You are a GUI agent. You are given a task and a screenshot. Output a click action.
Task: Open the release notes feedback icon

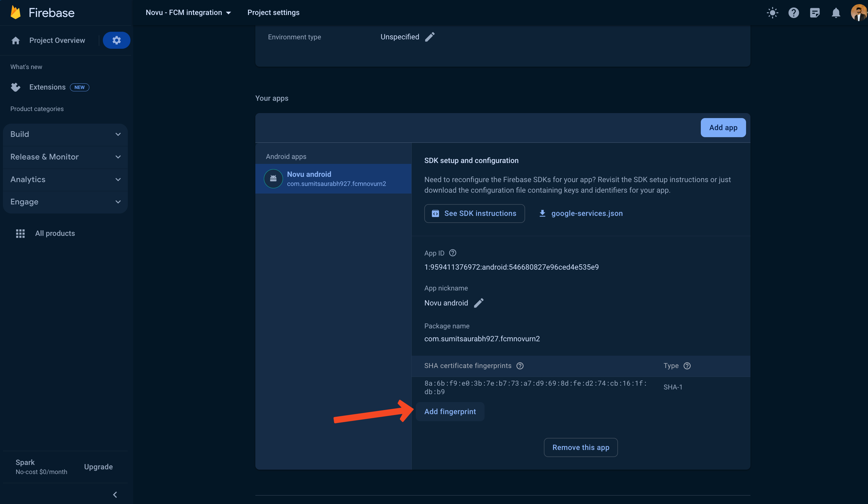click(815, 13)
